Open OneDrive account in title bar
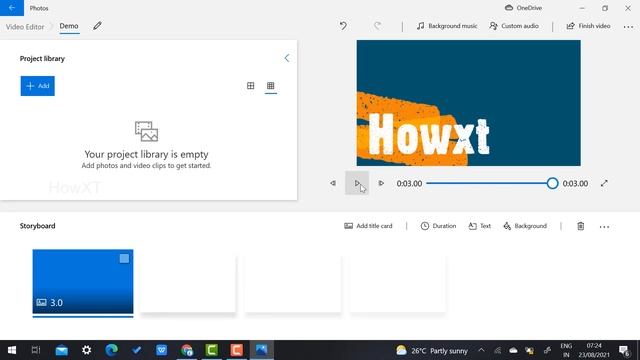 point(523,8)
